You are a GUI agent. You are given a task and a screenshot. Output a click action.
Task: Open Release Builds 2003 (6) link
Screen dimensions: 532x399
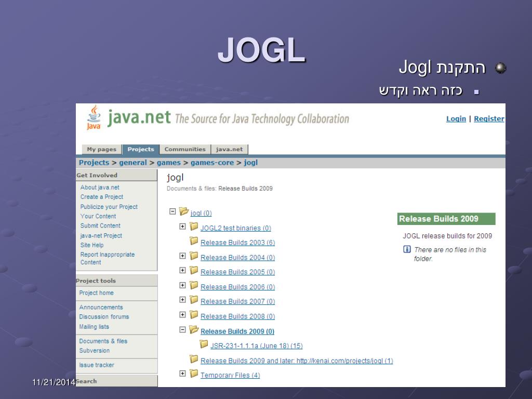pos(237,243)
